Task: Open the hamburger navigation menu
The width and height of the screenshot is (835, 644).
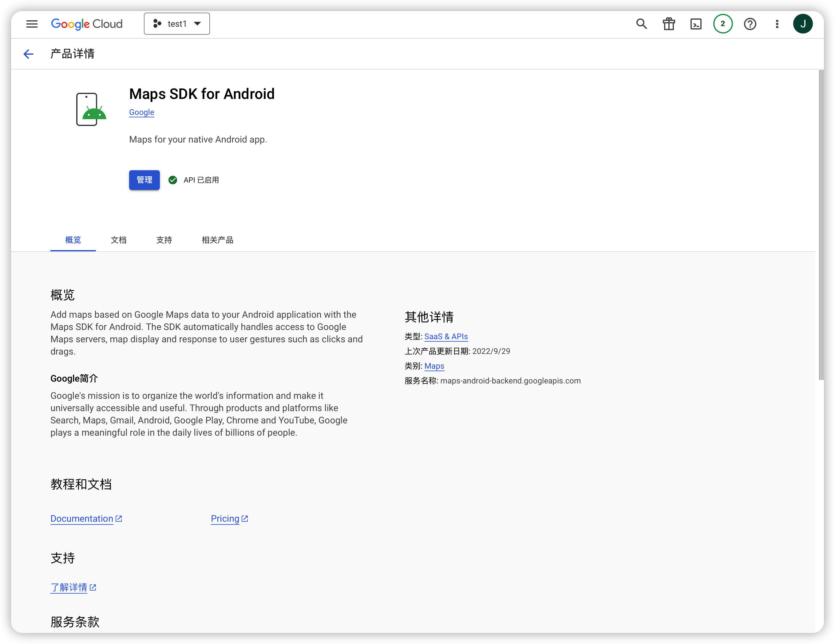Action: coord(32,24)
